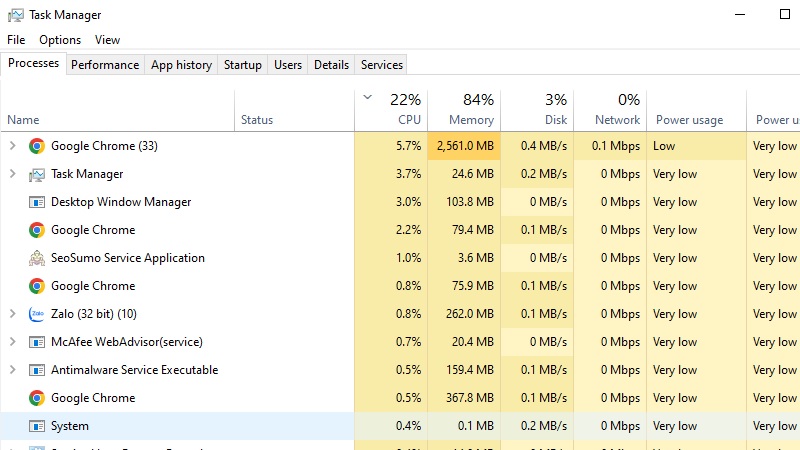Viewport: 800px width, 450px height.
Task: Open the Details tab
Action: 331,65
